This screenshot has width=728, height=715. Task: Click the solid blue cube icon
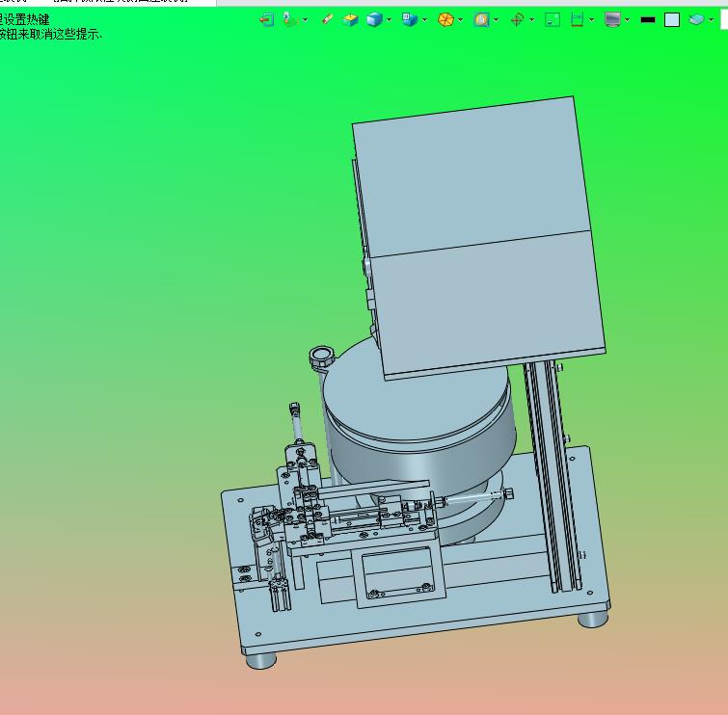coord(374,20)
